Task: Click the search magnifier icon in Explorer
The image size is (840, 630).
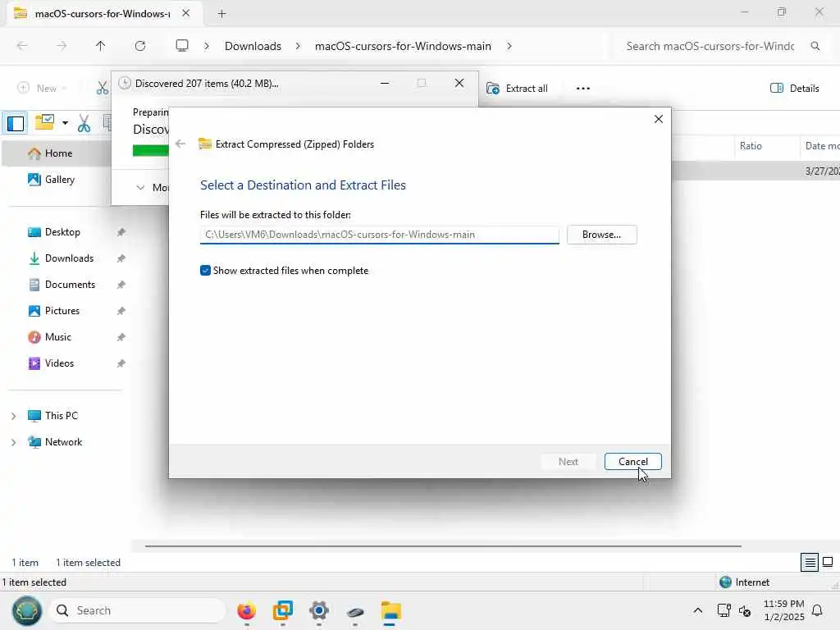Action: (815, 46)
